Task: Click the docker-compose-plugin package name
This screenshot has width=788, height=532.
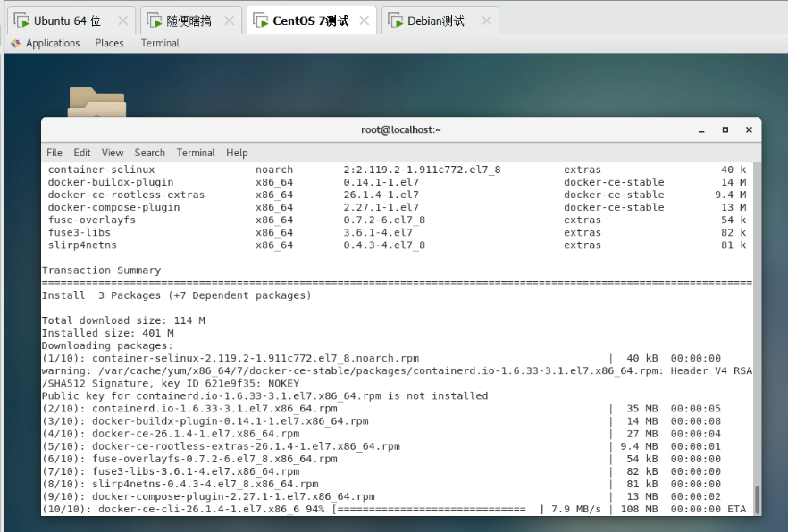Action: 113,207
